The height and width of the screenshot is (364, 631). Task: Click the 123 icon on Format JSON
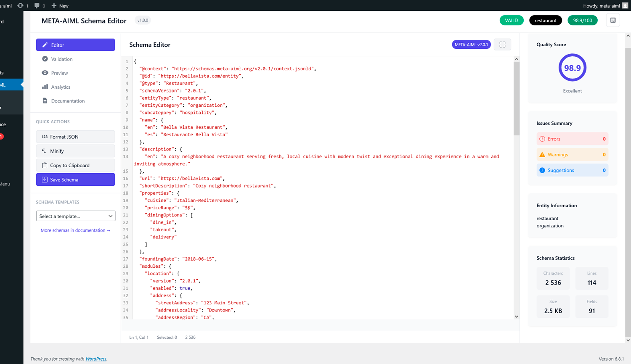(45, 137)
